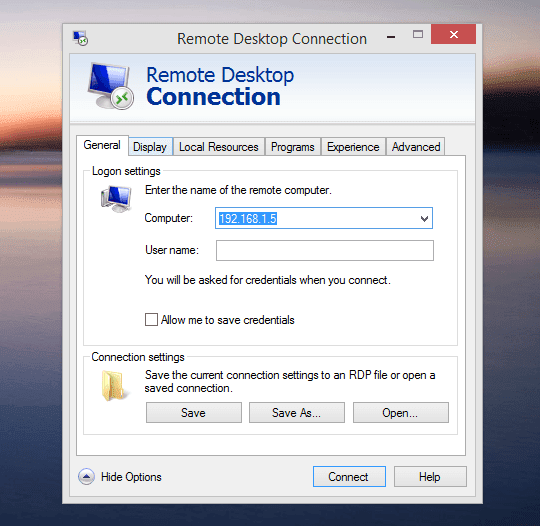Click the 'Save the current connection settings' description
The image size is (540, 526).
coord(290,381)
